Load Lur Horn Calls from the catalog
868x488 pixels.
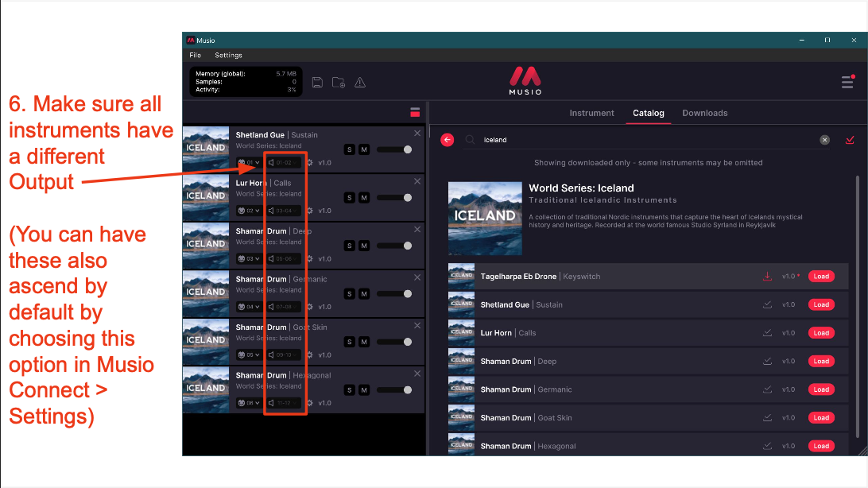(x=821, y=333)
